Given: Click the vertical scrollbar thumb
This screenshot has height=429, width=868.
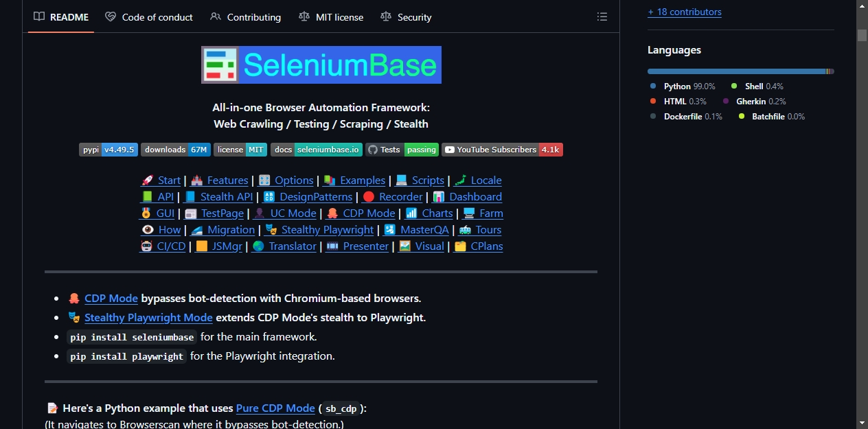Looking at the screenshot, I should 862,35.
